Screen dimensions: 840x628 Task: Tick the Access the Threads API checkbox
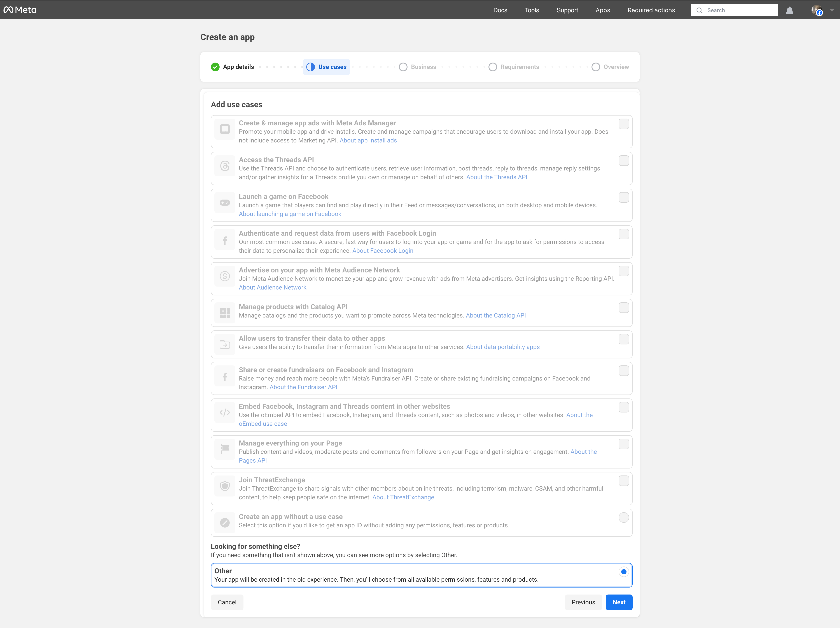[x=623, y=161]
